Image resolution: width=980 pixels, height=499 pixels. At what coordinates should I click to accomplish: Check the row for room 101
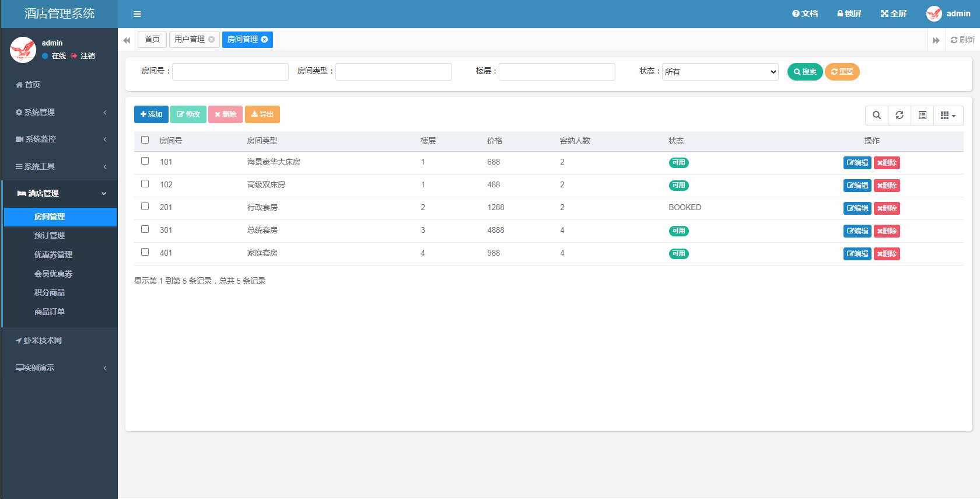click(145, 161)
